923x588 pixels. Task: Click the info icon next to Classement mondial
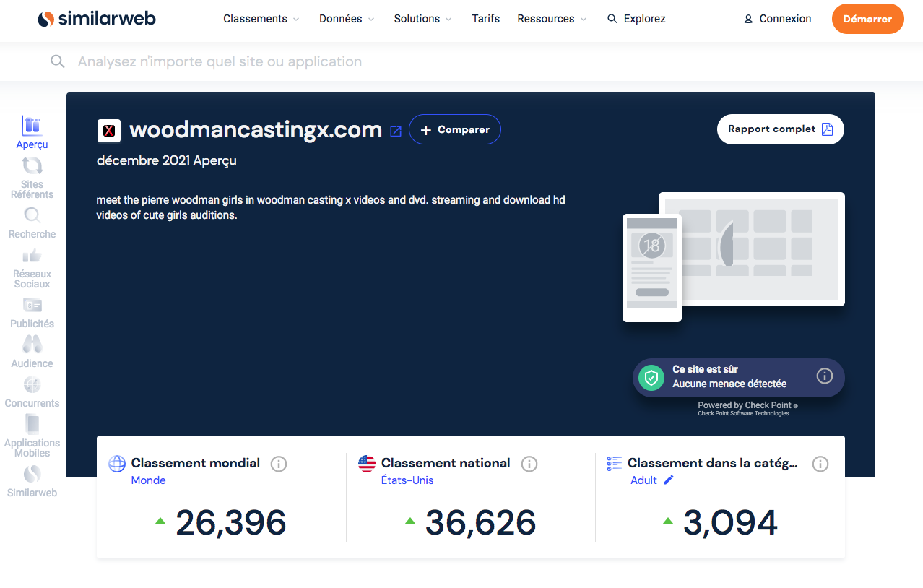coord(279,464)
